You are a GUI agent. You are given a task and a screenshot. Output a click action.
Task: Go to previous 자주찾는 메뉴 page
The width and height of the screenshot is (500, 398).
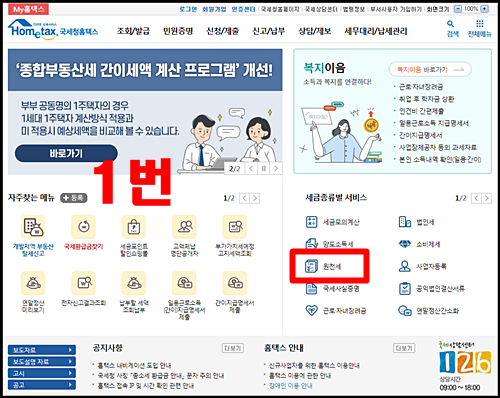click(245, 198)
